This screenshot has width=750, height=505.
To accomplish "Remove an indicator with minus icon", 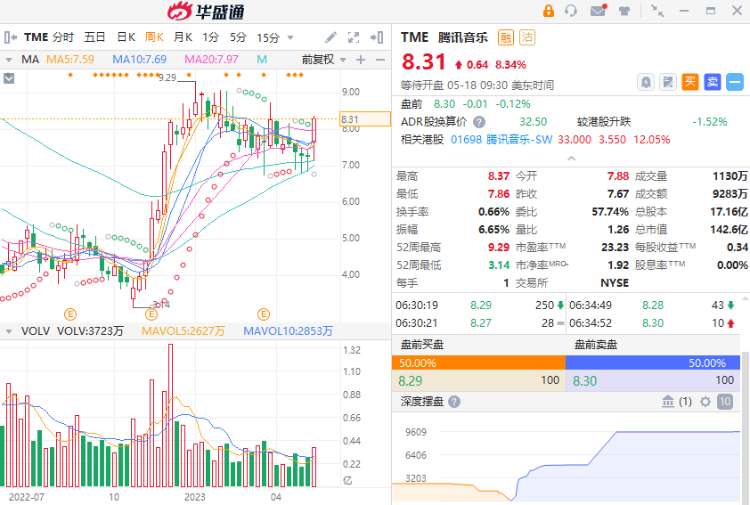I will pyautogui.click(x=380, y=60).
